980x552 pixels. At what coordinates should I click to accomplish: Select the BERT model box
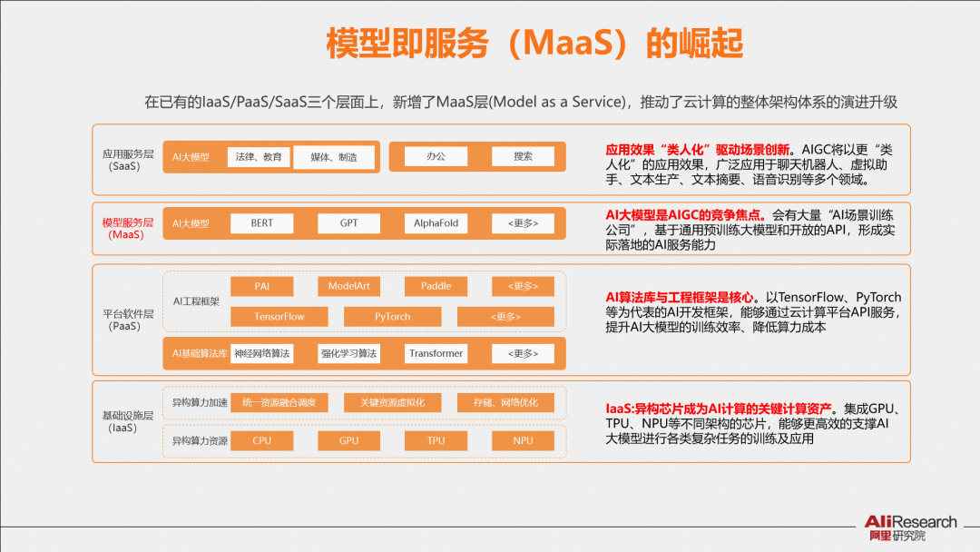pos(262,223)
